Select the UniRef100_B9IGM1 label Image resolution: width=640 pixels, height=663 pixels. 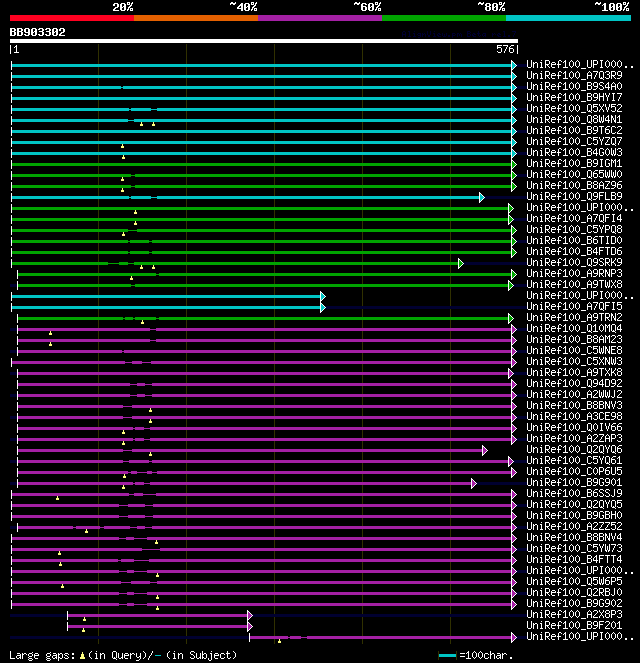(574, 163)
